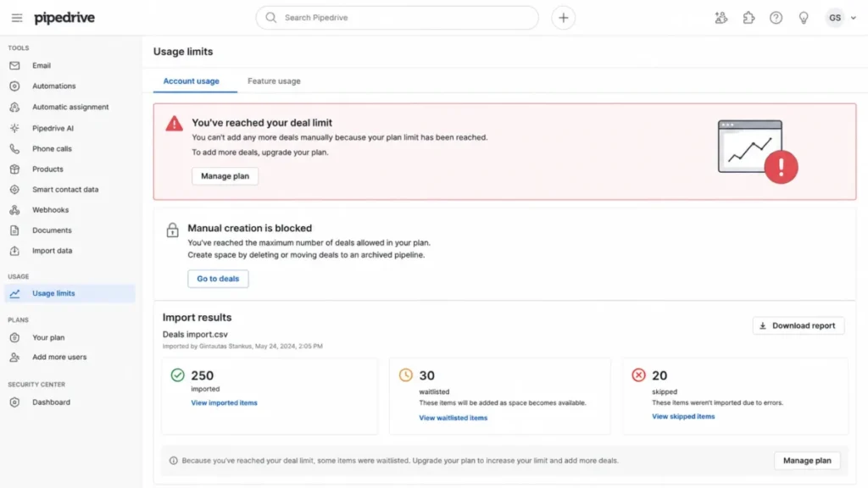868x488 pixels.
Task: Click the Deals import.csv file name
Action: point(195,334)
